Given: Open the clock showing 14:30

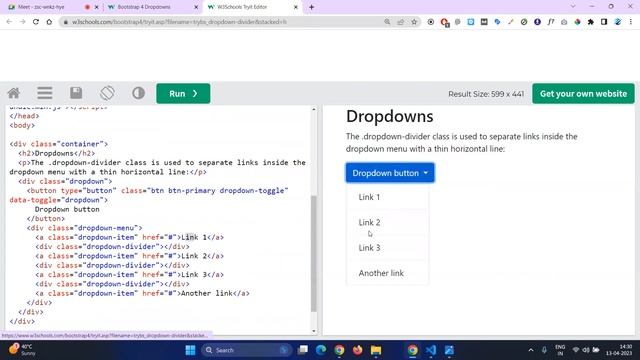Looking at the screenshot, I should [619, 350].
